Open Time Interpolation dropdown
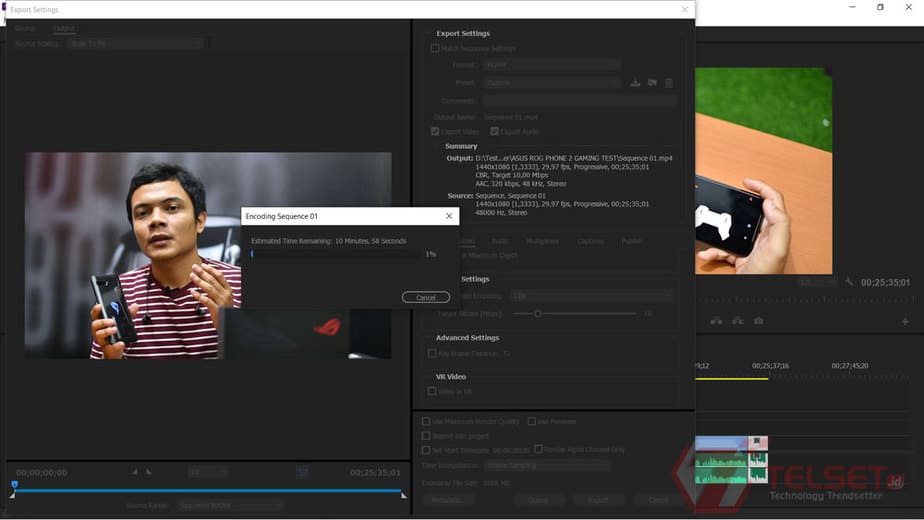This screenshot has width=924, height=520. click(x=547, y=465)
